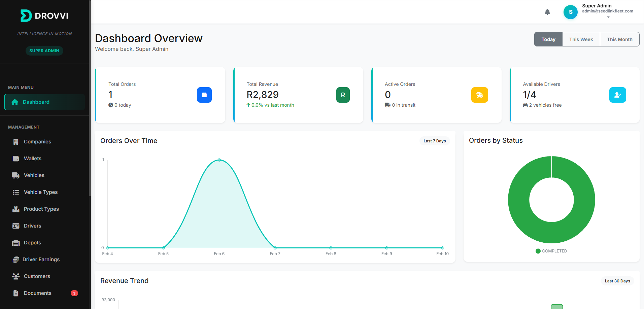Screen dimensions: 644x309
Task: Click the yellow Active Orders truck icon
Action: click(x=480, y=95)
